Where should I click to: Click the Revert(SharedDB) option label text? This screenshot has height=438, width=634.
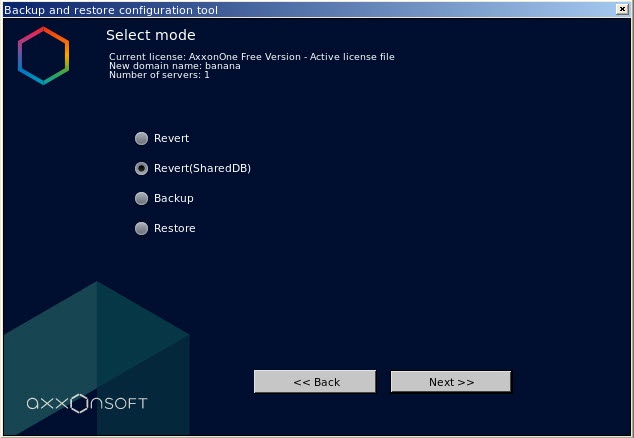pyautogui.click(x=202, y=168)
